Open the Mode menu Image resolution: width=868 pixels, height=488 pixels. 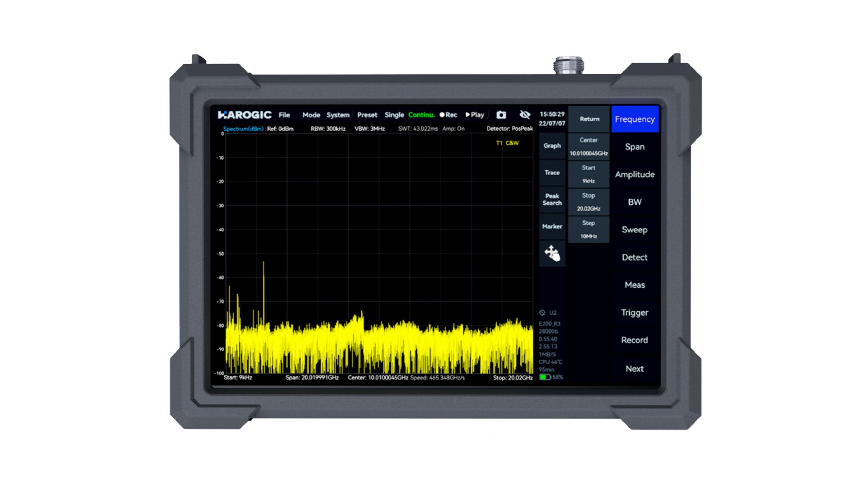(x=311, y=115)
